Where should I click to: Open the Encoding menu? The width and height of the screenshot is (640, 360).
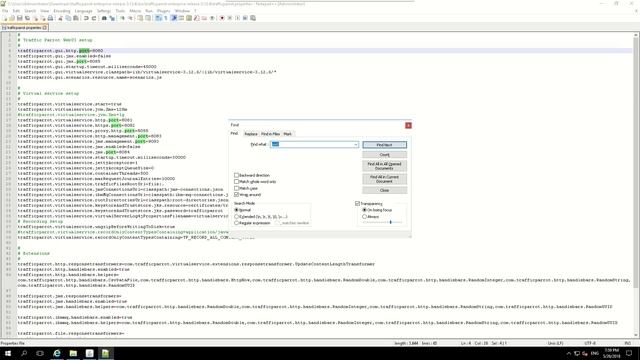(62, 11)
